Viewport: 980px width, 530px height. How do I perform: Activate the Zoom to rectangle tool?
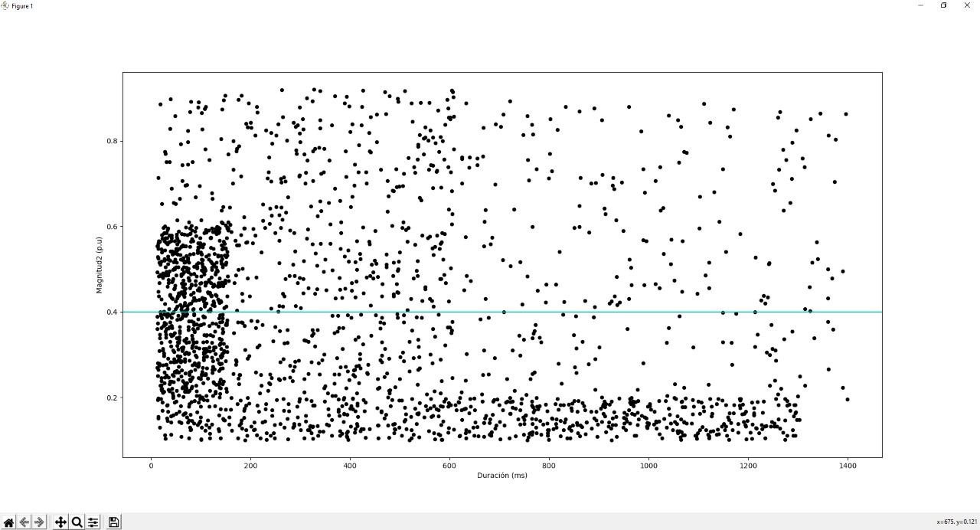click(x=77, y=522)
